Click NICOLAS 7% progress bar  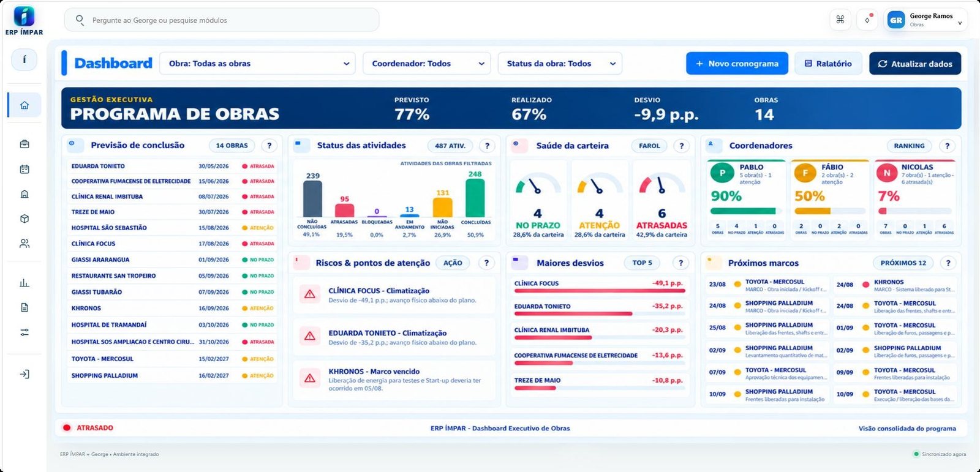(x=914, y=211)
